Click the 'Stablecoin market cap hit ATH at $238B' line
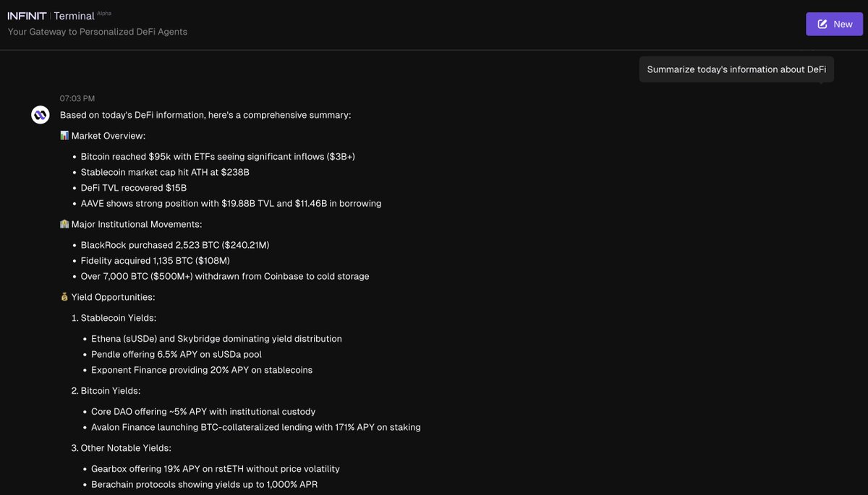 click(x=165, y=172)
